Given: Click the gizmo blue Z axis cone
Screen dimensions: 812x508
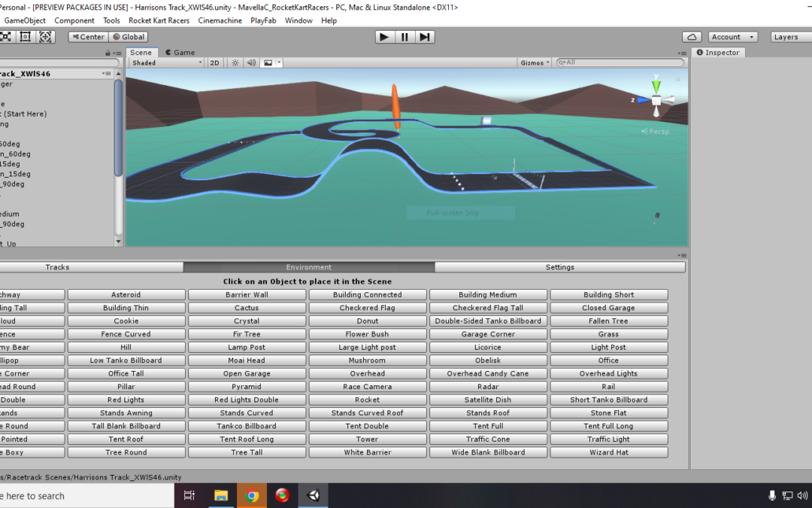Looking at the screenshot, I should (643, 99).
